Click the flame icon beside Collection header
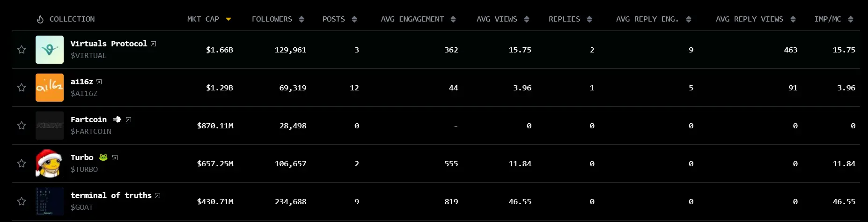Screen dimensions: 868x222 click(40, 19)
